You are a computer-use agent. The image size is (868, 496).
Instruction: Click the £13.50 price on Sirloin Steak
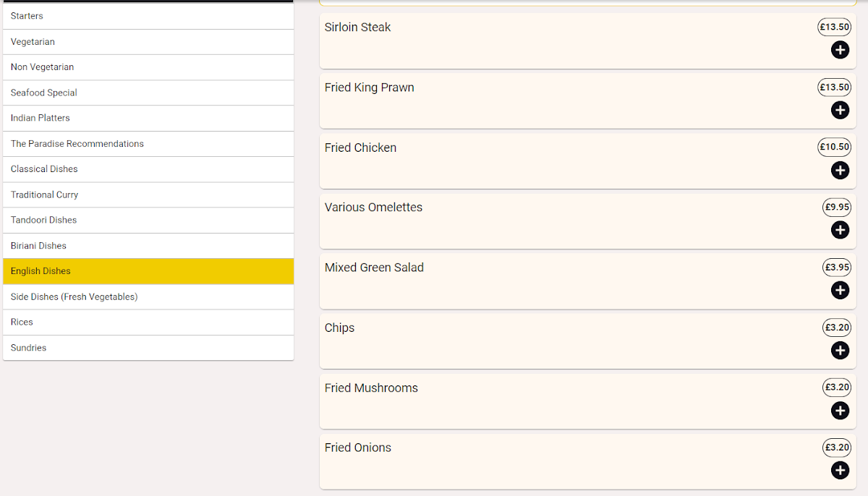834,27
